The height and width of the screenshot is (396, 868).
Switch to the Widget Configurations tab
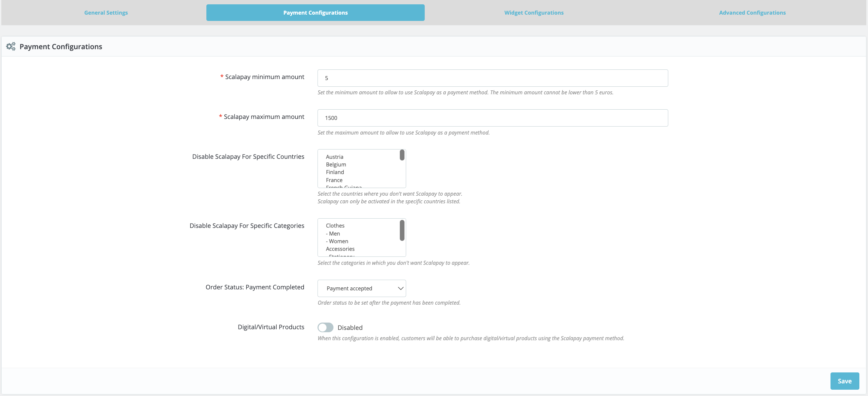pos(534,13)
